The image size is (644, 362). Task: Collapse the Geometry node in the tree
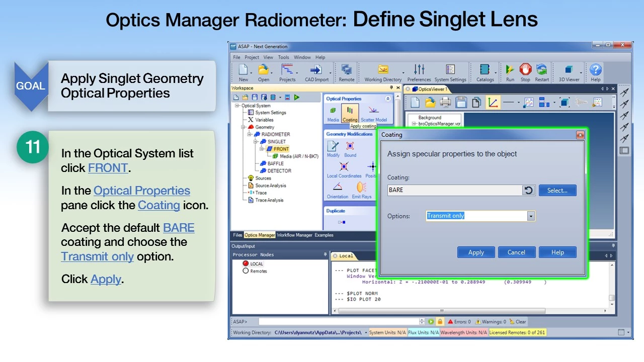(244, 127)
